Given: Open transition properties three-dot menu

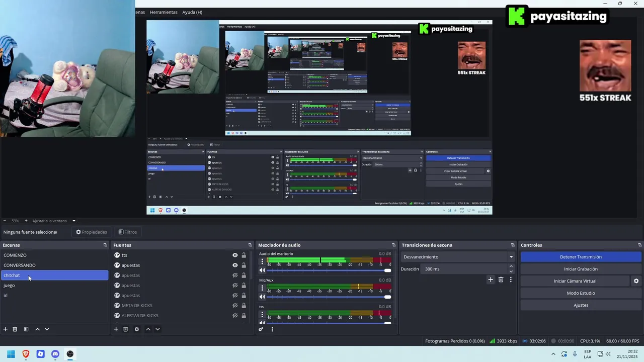Looking at the screenshot, I should [511, 280].
